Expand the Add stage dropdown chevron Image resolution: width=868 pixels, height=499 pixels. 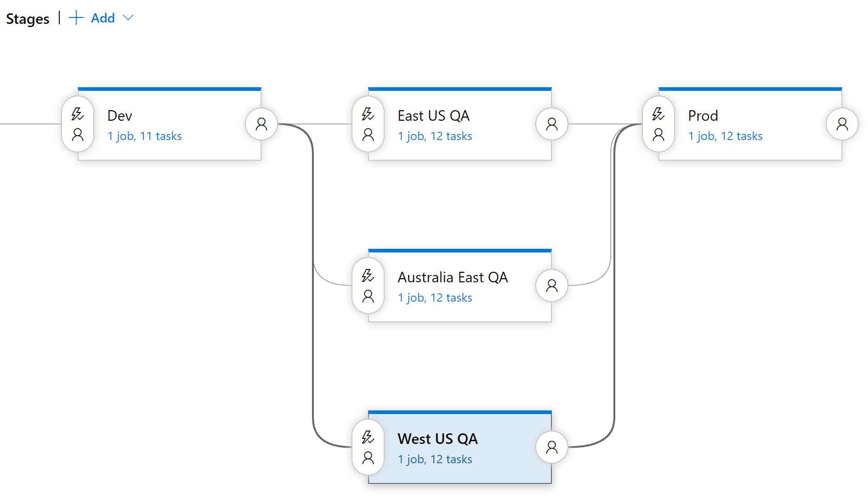click(x=128, y=18)
